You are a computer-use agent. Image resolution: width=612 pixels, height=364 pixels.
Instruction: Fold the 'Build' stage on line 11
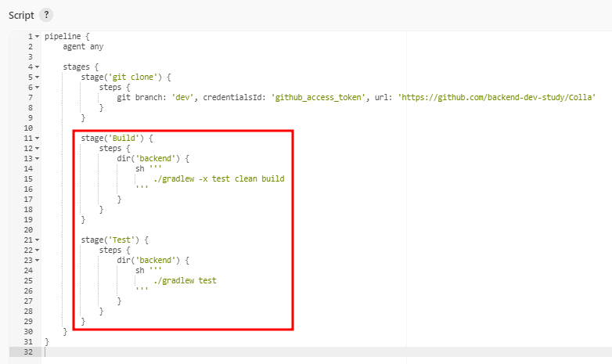coord(37,138)
